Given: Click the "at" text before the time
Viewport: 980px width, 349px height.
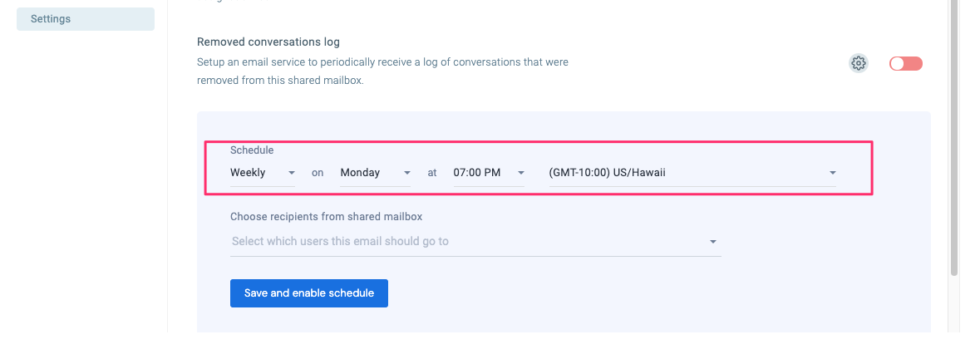Looking at the screenshot, I should coord(432,172).
